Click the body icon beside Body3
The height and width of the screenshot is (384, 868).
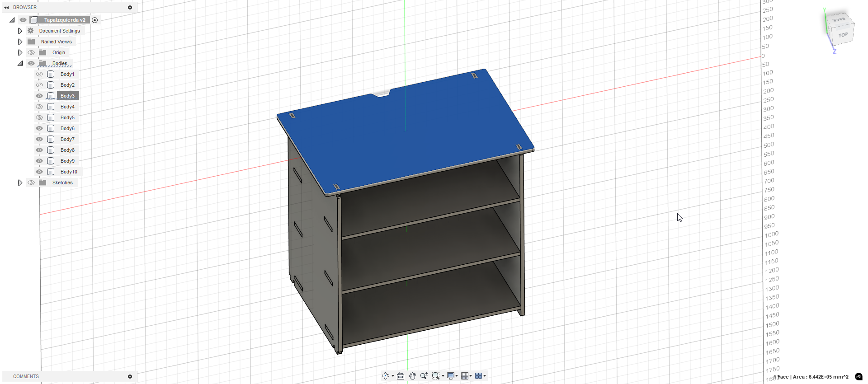tap(51, 96)
